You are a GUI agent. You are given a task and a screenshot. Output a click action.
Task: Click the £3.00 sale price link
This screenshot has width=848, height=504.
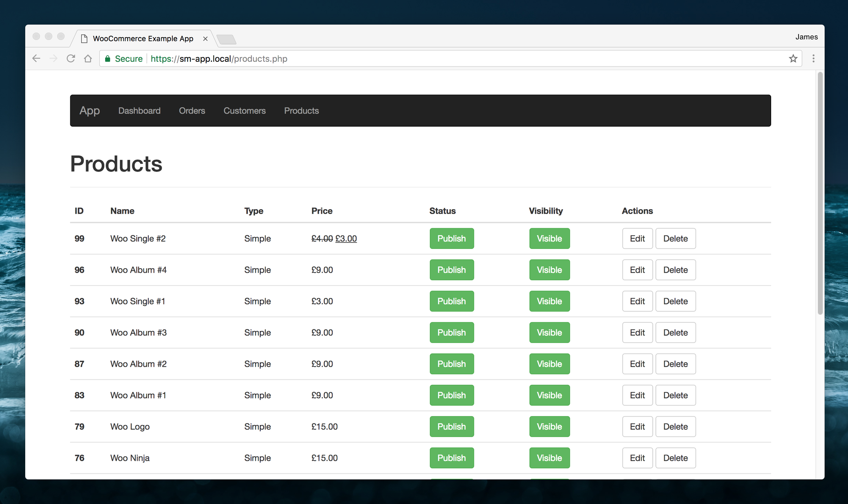coord(346,238)
